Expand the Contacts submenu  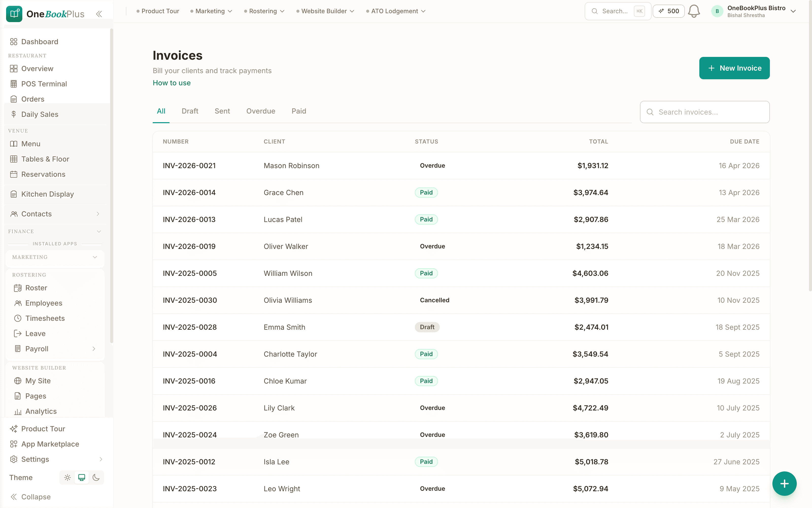[x=98, y=214]
